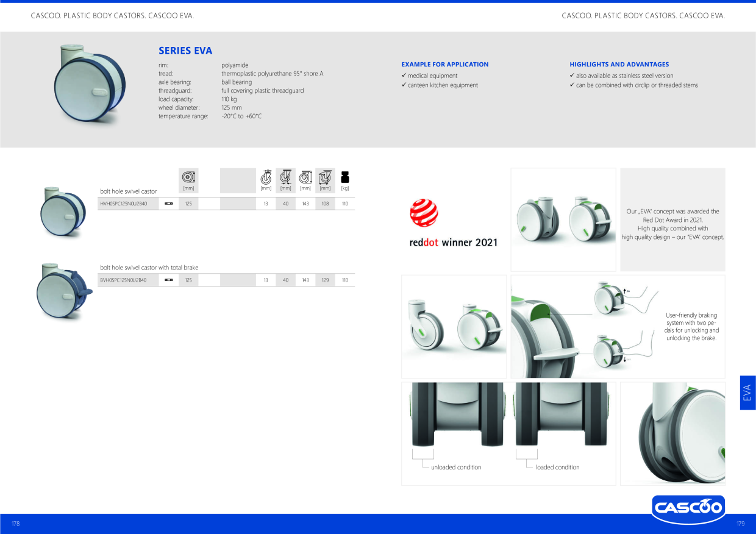Click the bolt hole diameter castor icon
Viewport: 756px width, 534px height.
pos(266,177)
